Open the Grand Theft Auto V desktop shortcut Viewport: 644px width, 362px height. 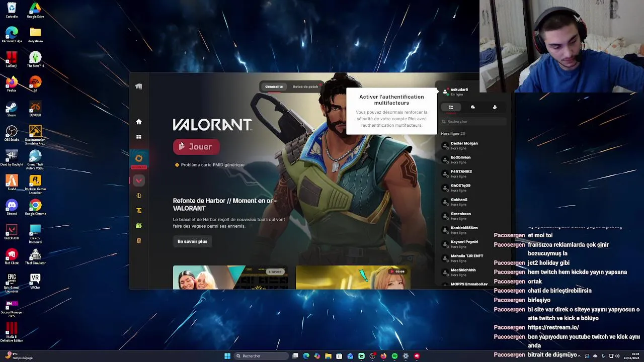[x=35, y=159]
